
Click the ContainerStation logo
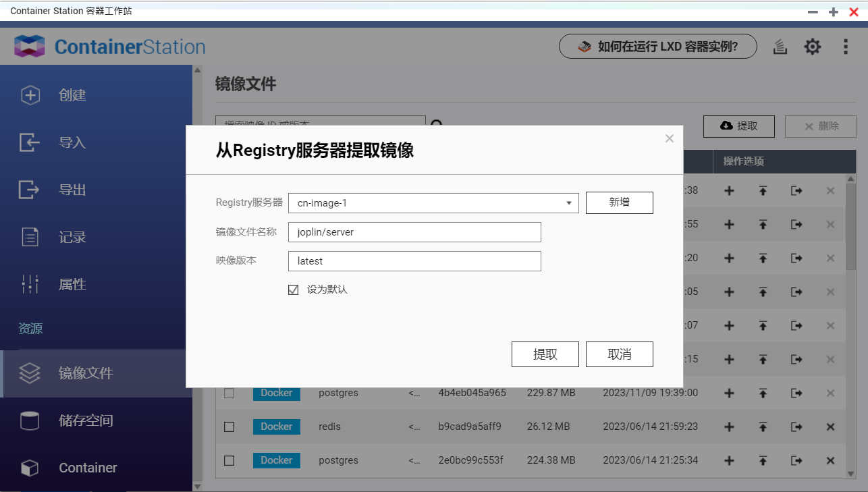pos(109,47)
